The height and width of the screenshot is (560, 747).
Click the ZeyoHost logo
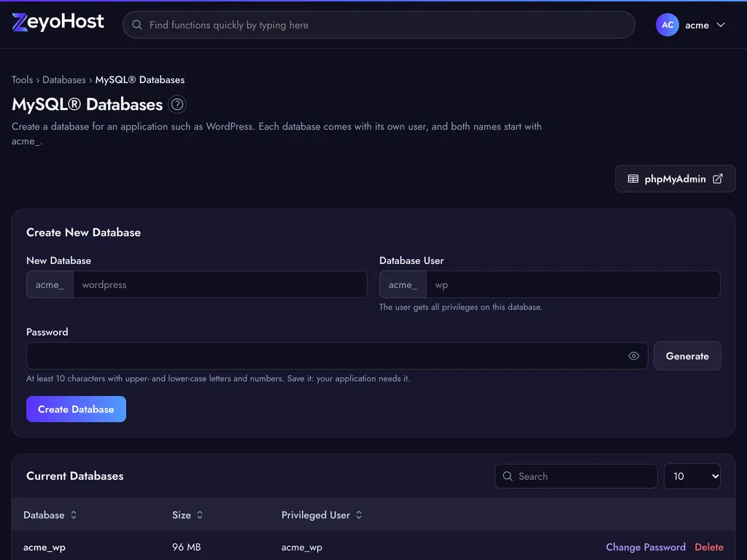click(x=58, y=22)
